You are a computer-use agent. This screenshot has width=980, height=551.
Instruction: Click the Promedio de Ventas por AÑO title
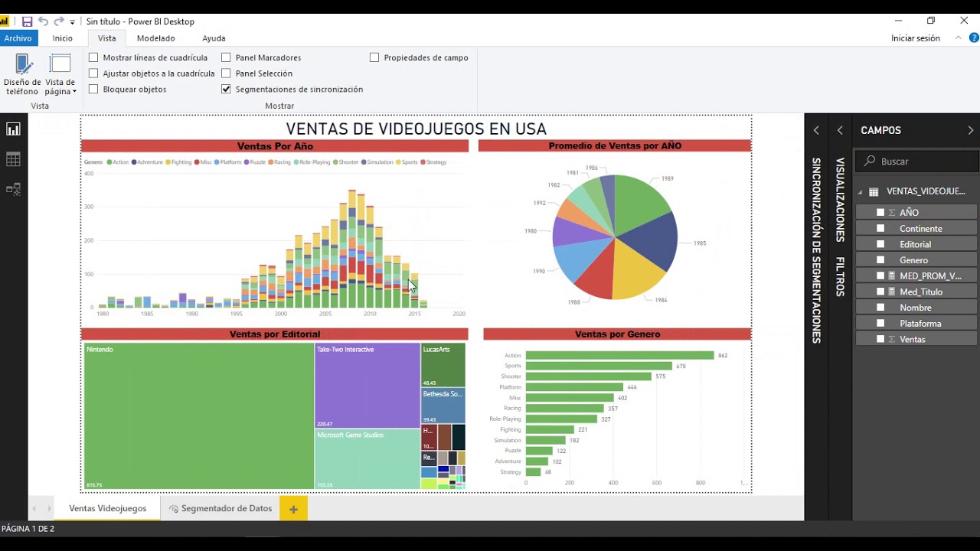coord(615,145)
